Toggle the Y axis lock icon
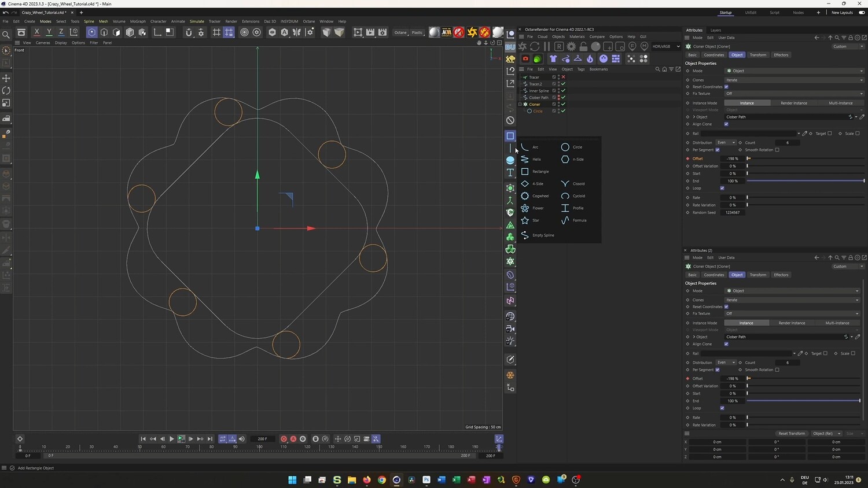 tap(49, 32)
